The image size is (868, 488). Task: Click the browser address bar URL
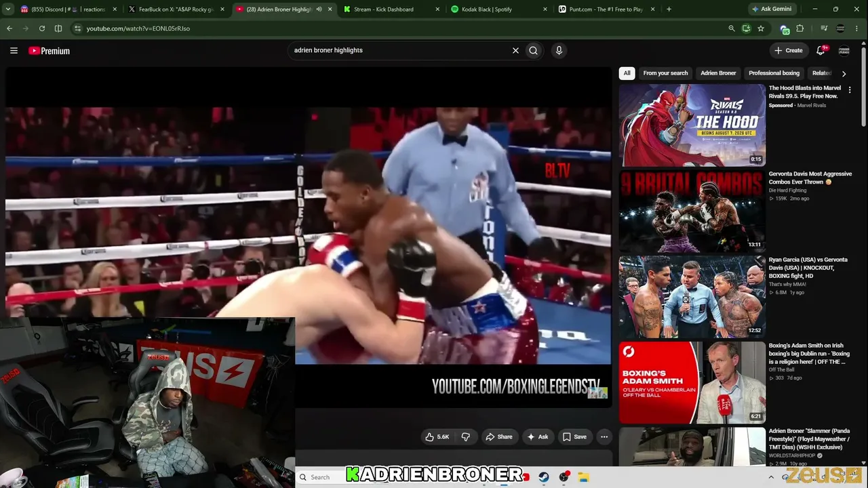(x=138, y=28)
